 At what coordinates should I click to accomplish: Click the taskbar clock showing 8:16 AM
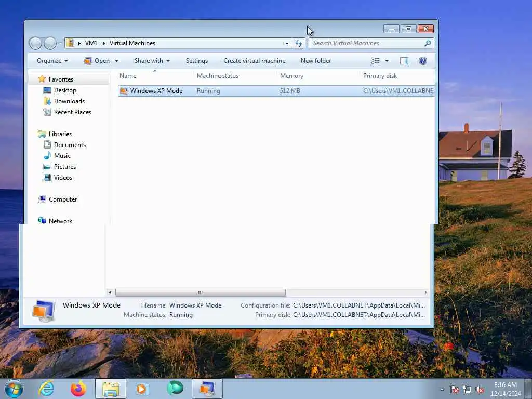point(505,389)
